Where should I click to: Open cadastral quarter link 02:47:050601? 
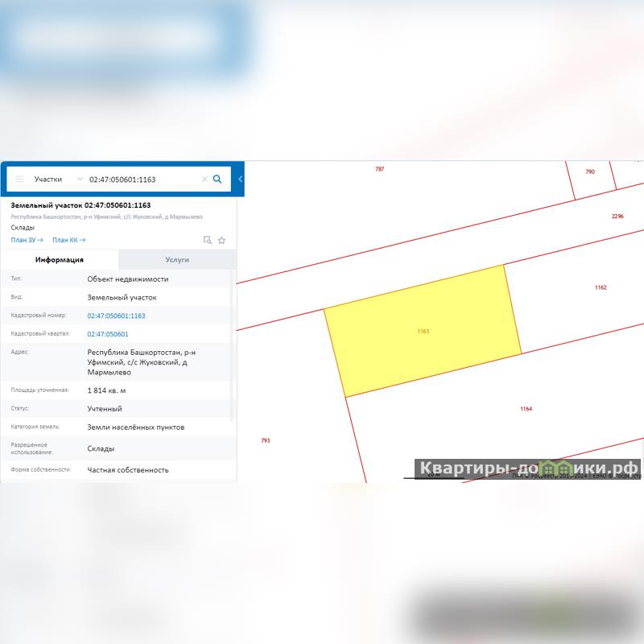pyautogui.click(x=108, y=334)
